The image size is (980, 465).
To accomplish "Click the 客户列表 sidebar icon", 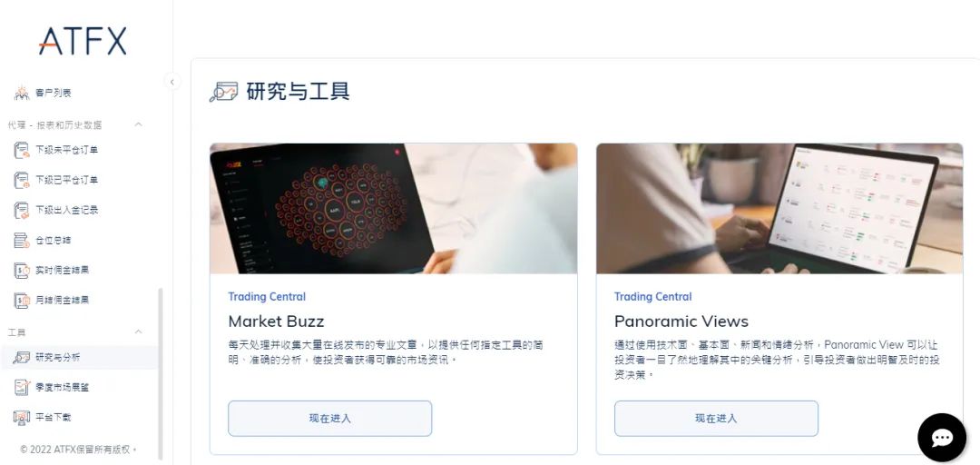I will (22, 93).
